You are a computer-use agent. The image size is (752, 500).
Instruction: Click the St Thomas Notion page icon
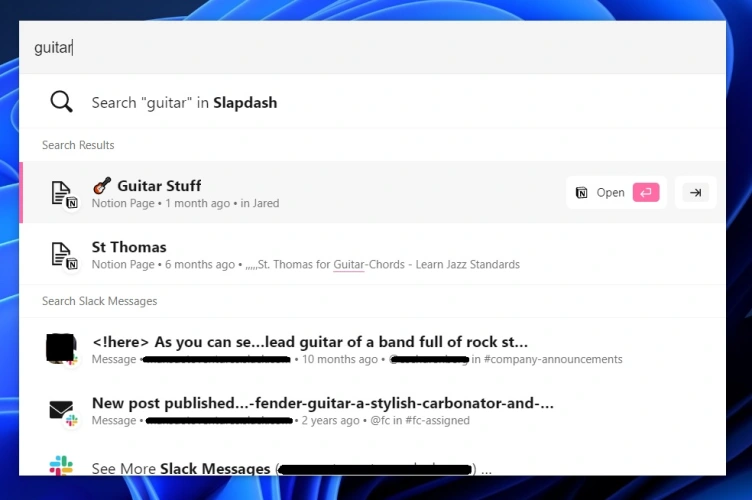[64, 255]
